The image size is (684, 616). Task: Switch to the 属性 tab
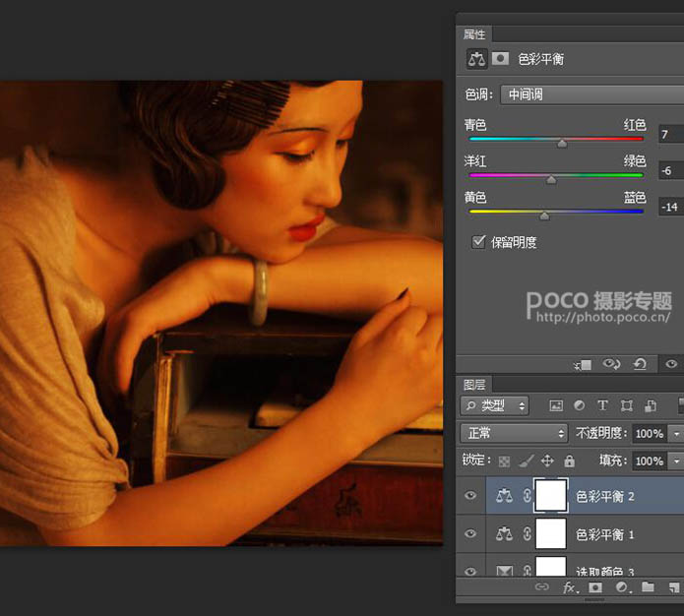[474, 34]
